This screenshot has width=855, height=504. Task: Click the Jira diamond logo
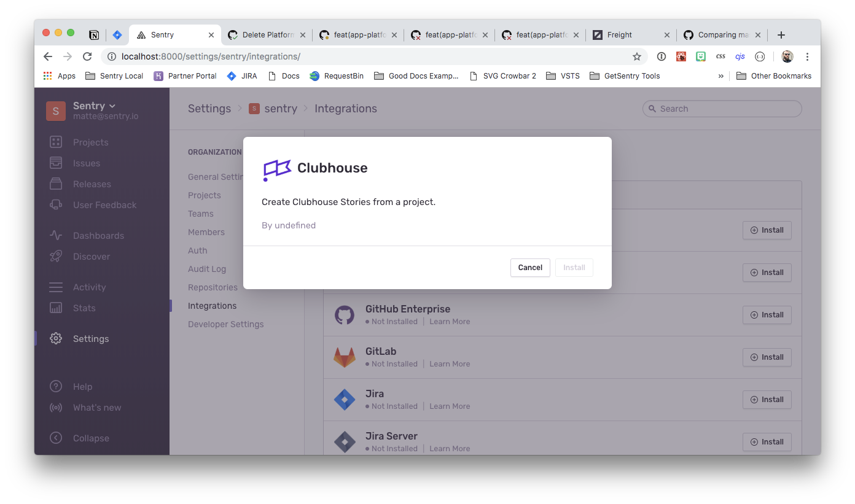click(x=345, y=400)
